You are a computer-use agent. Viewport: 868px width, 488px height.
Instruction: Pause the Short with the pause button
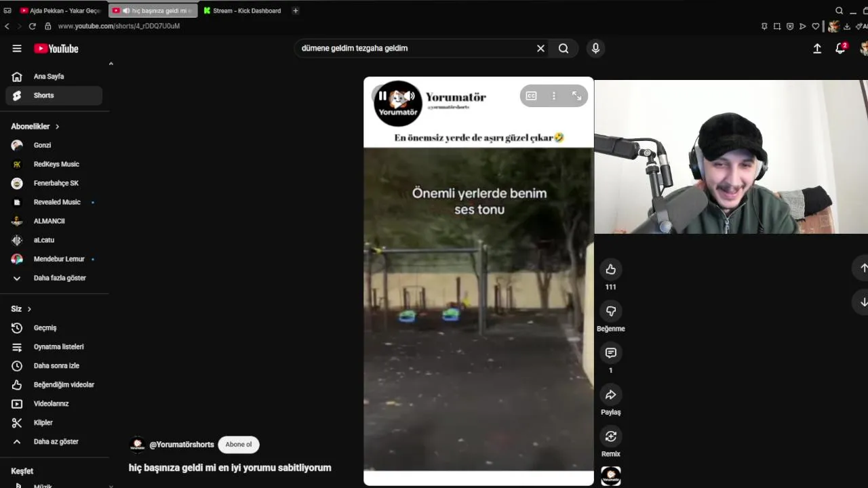(x=382, y=96)
